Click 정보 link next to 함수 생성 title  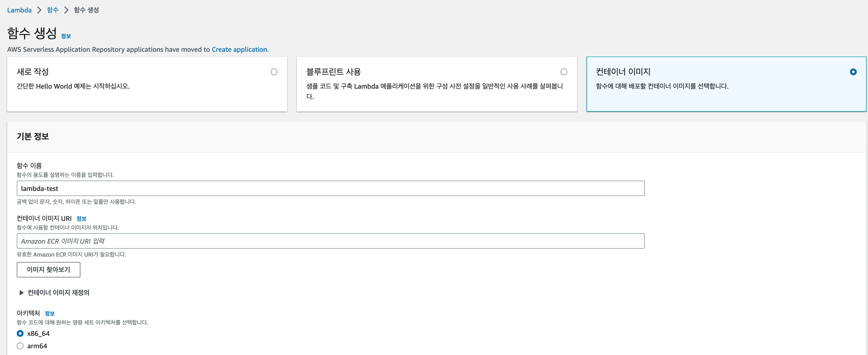pyautogui.click(x=66, y=36)
